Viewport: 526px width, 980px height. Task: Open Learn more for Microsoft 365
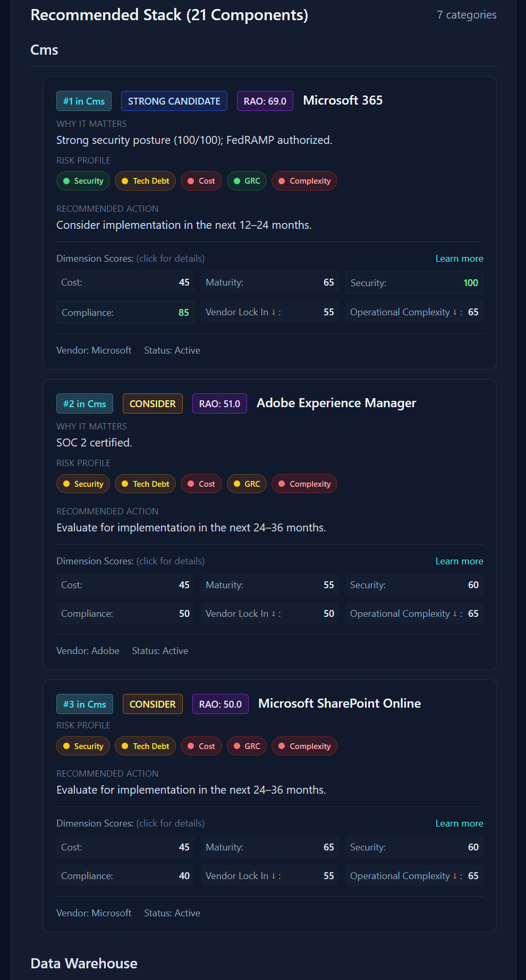click(x=459, y=259)
